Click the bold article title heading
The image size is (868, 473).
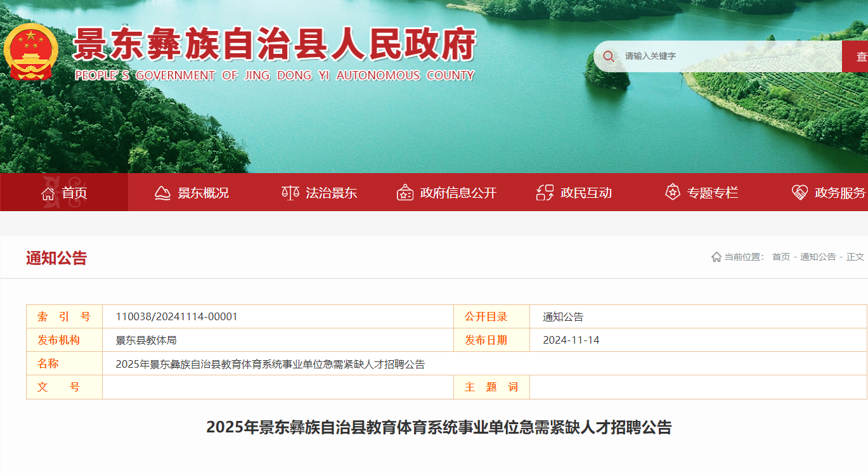coord(439,427)
